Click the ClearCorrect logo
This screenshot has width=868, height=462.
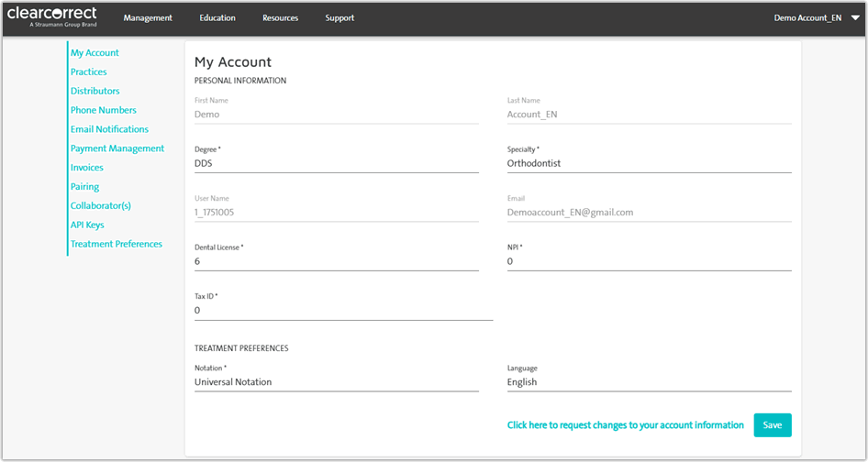[51, 17]
